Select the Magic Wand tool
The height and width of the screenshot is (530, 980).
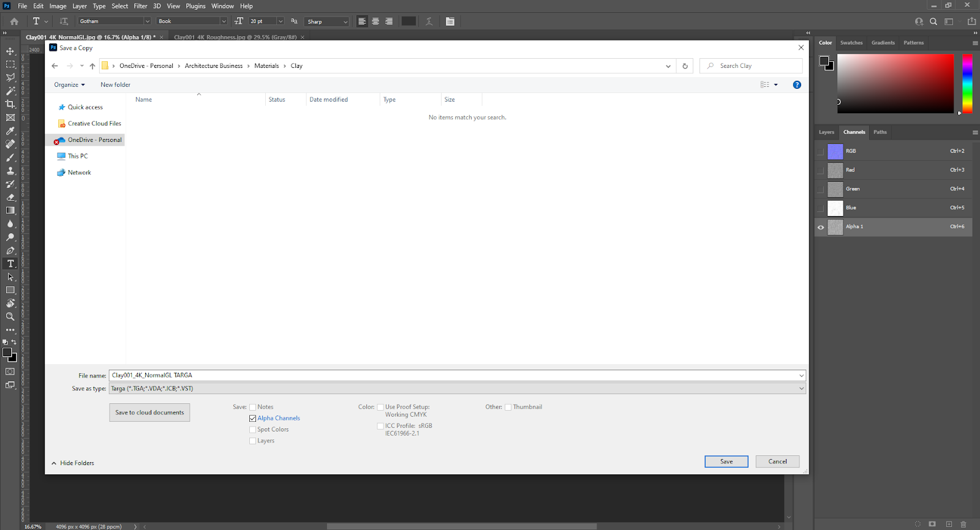10,91
